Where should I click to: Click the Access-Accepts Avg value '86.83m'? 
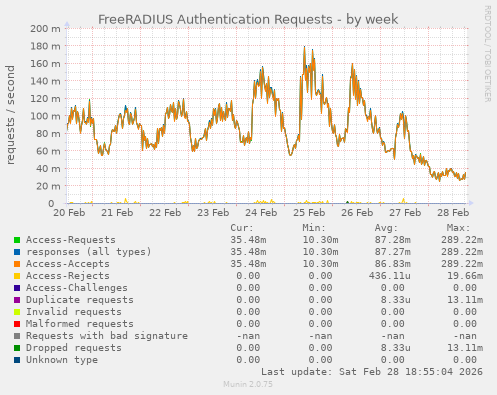pos(393,264)
